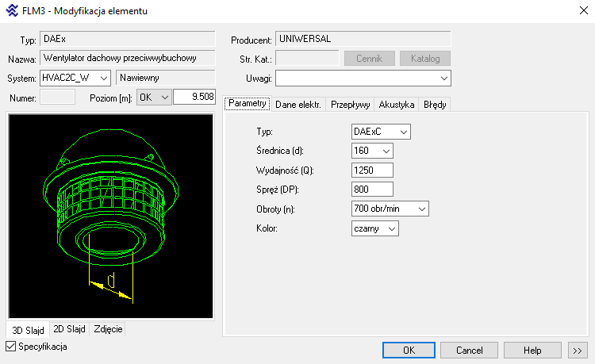Confirm changes with the OK button

pyautogui.click(x=409, y=350)
